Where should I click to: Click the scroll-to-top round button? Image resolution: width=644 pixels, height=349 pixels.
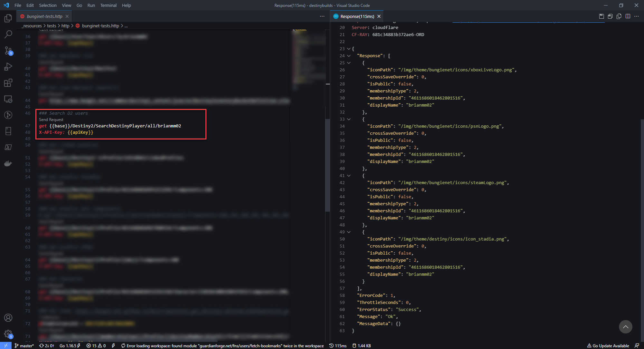tap(625, 327)
